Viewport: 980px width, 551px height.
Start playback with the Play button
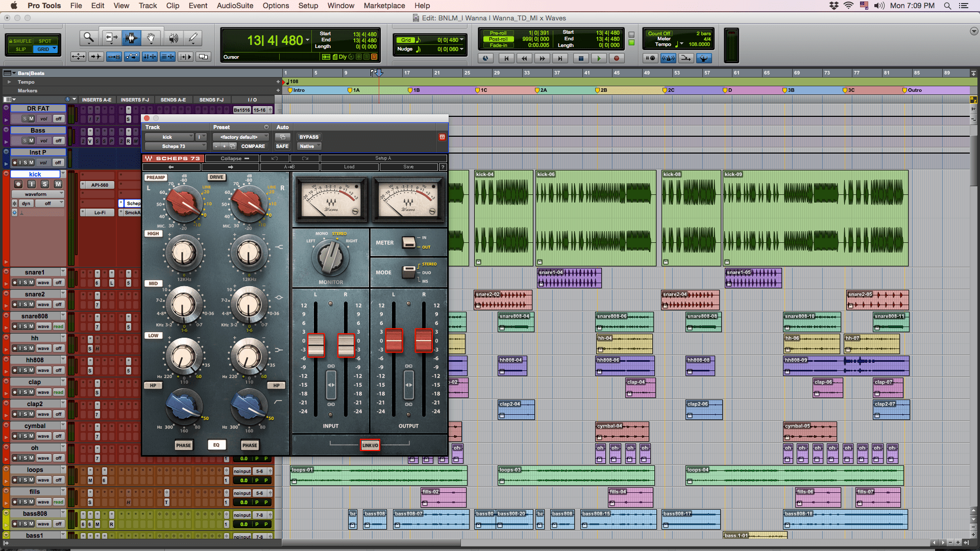point(599,58)
